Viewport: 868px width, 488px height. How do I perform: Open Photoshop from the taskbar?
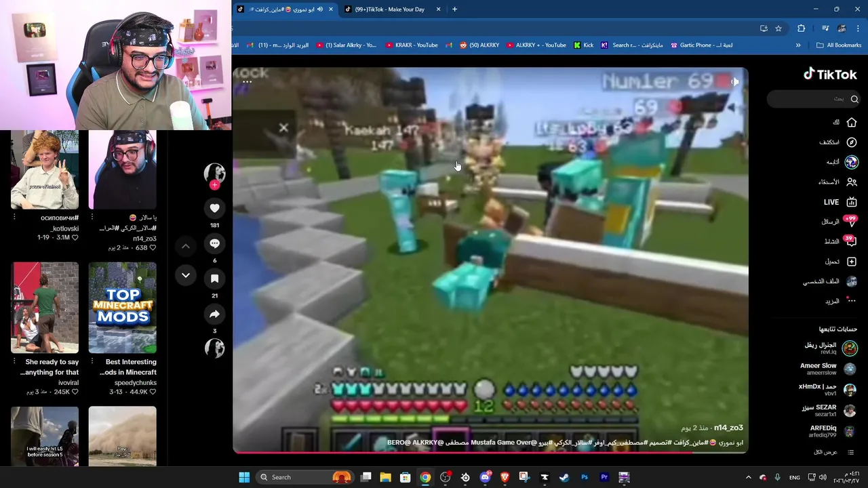tap(585, 477)
